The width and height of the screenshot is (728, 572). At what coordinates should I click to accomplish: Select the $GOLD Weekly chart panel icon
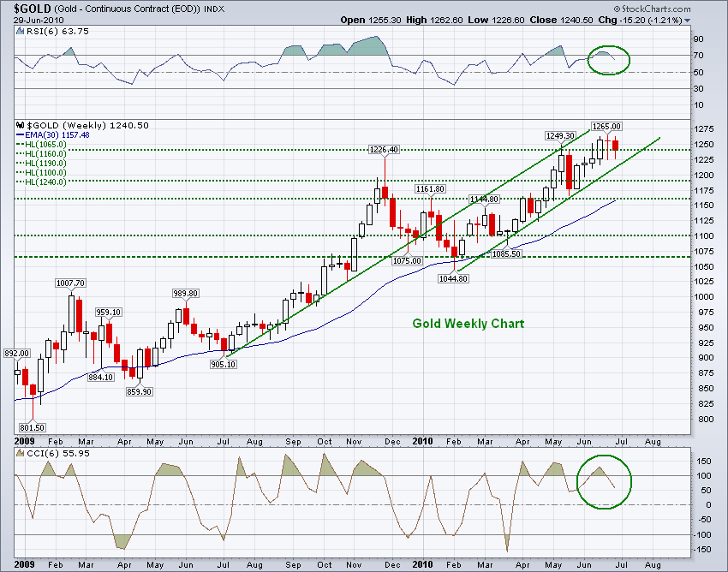point(18,124)
